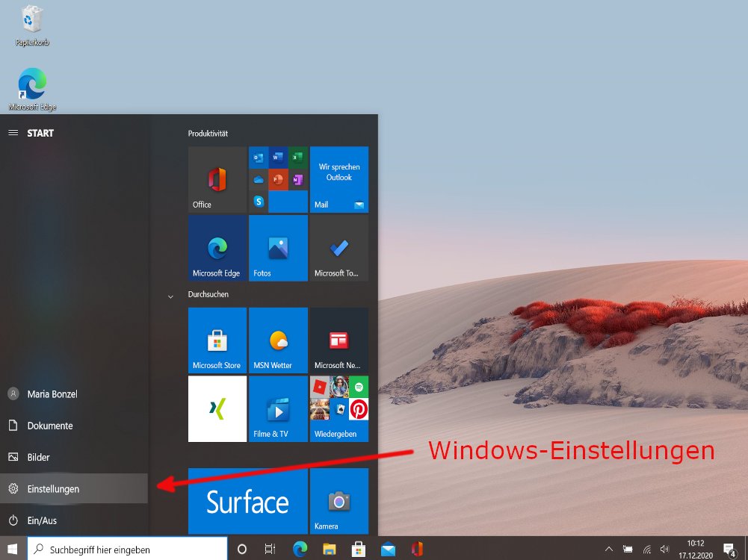This screenshot has width=748, height=560.
Task: Open the Mail tile
Action: [339, 180]
